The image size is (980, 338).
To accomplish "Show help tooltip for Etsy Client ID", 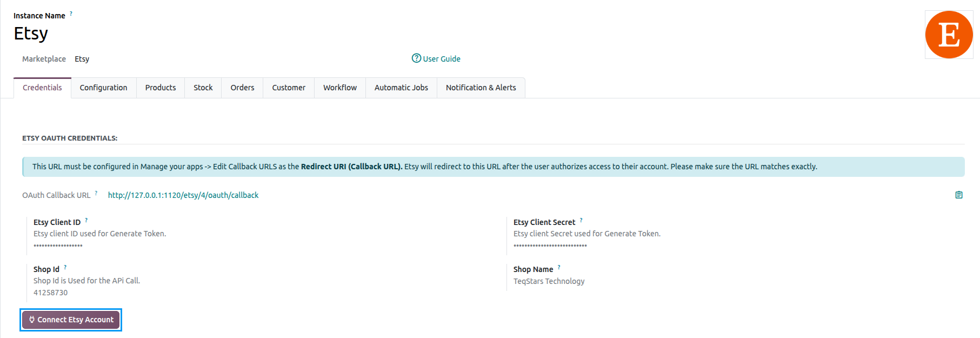I will pyautogui.click(x=86, y=220).
